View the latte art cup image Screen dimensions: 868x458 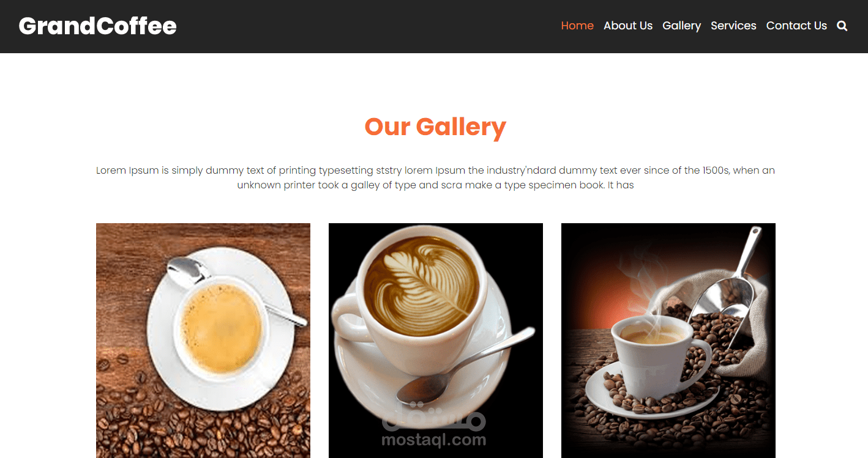[436, 341]
